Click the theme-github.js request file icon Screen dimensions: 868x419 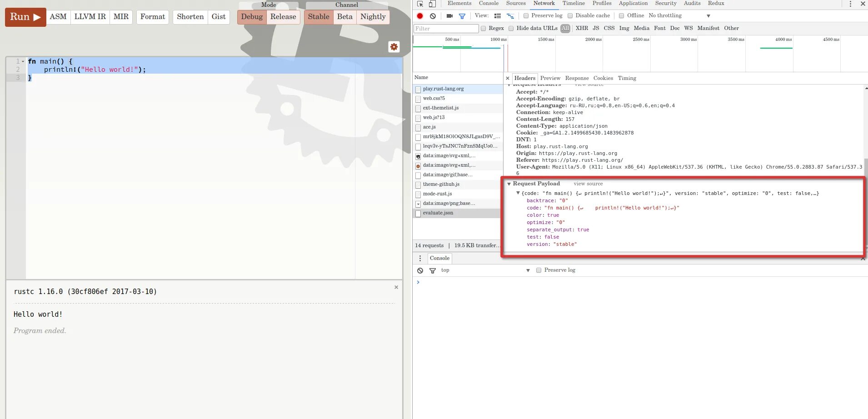click(x=418, y=185)
